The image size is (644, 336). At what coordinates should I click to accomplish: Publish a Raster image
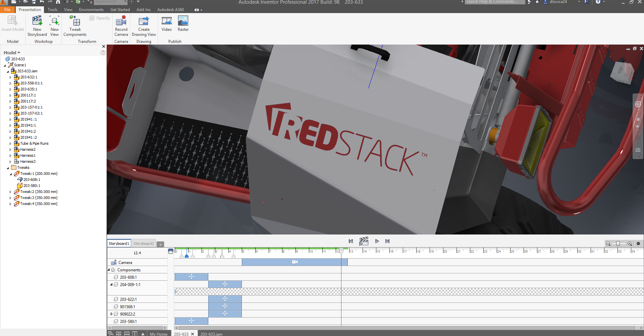tap(183, 23)
